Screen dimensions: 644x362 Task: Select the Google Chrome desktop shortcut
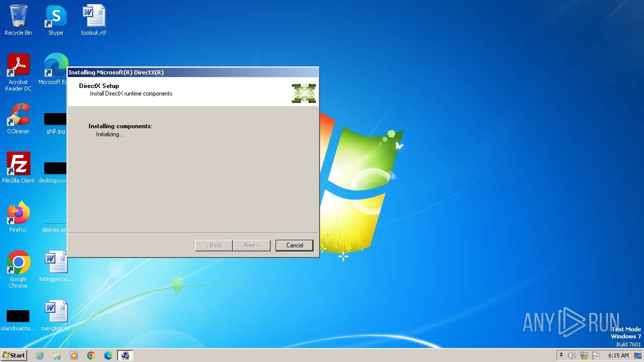click(x=18, y=269)
